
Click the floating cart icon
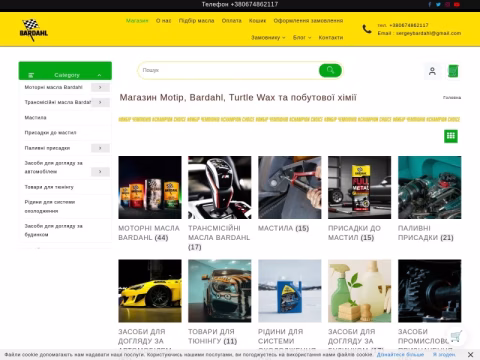[x=456, y=336]
